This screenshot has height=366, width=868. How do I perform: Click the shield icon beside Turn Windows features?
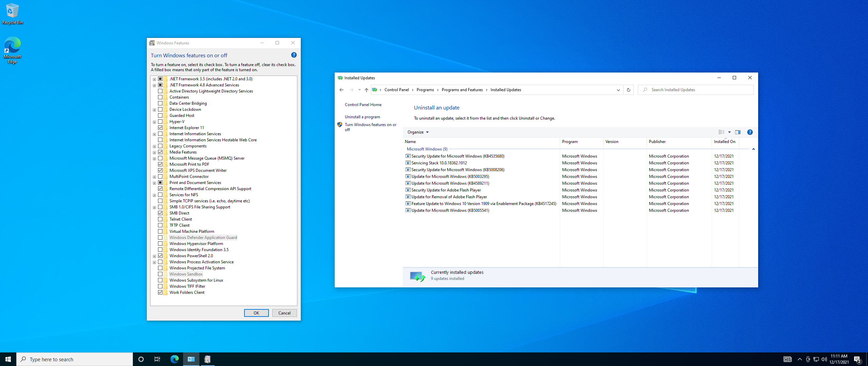click(340, 125)
